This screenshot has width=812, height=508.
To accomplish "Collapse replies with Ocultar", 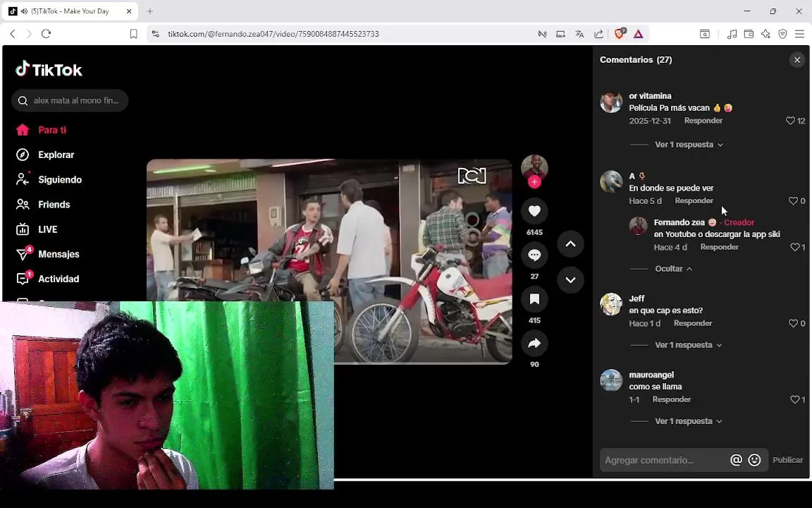I will tap(673, 269).
